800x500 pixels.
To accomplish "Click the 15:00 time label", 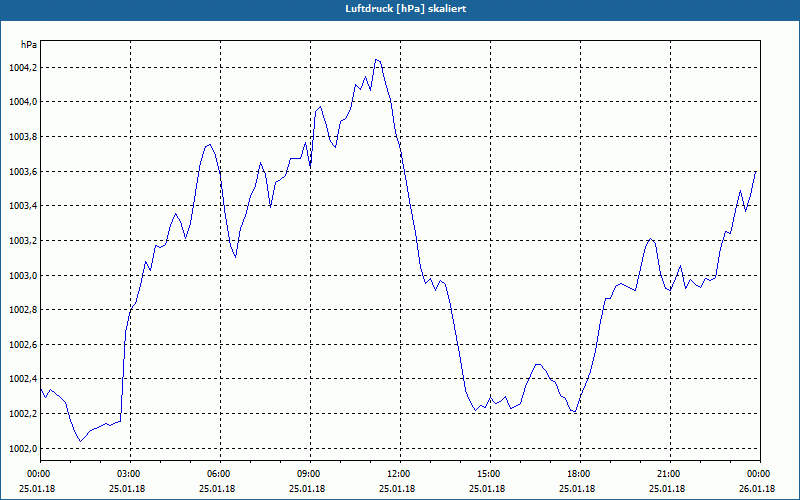I will (x=489, y=473).
